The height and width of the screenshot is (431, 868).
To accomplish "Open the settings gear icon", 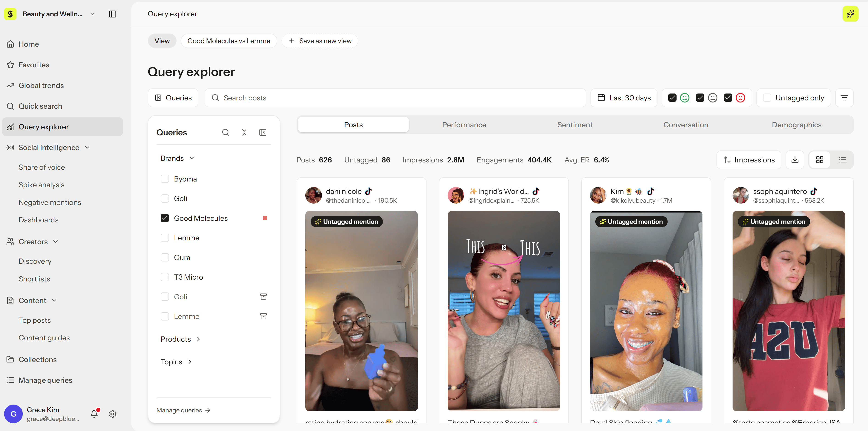I will (113, 414).
